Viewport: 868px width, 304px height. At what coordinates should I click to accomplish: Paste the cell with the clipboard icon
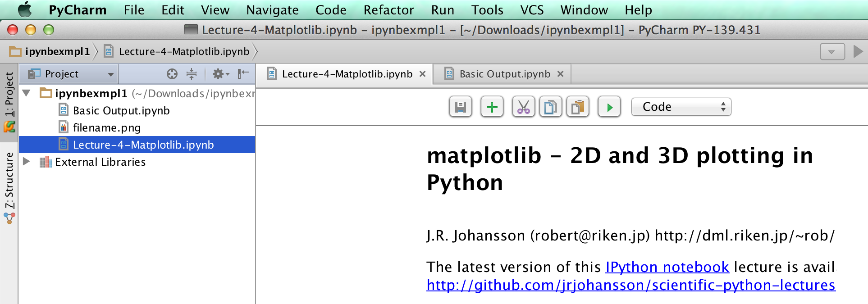(577, 107)
